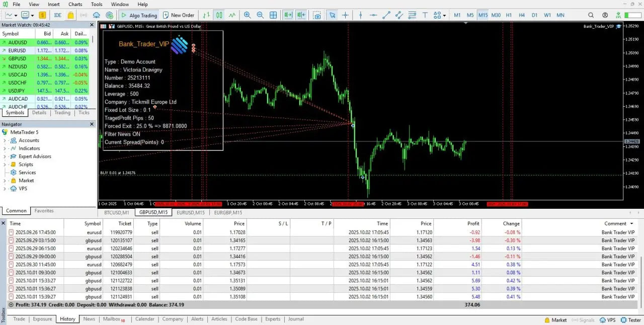
Task: Open the VPS cloud icon in toolbar
Action: pyautogui.click(x=97, y=15)
